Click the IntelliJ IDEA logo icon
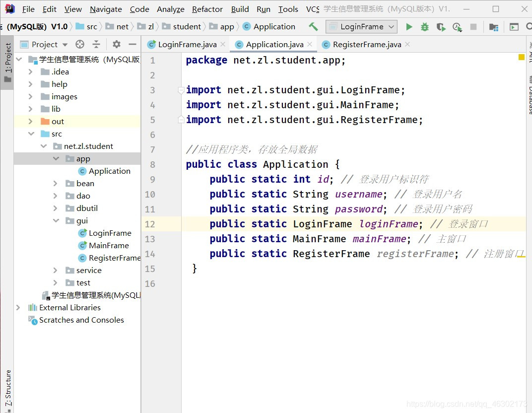Screen dimensions: 532x413 tap(9, 9)
